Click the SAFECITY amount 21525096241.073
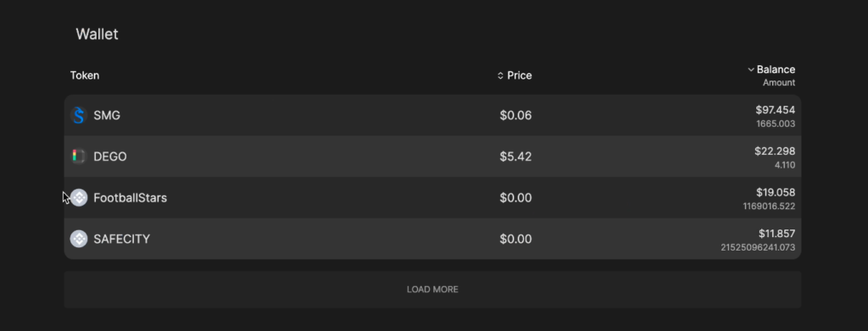Image resolution: width=868 pixels, height=331 pixels. click(x=758, y=247)
